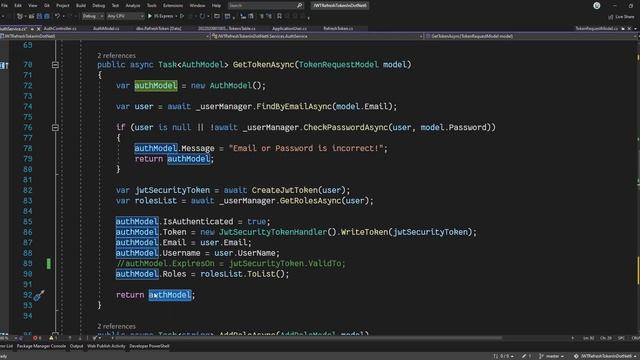Open the Build menu

point(81,6)
